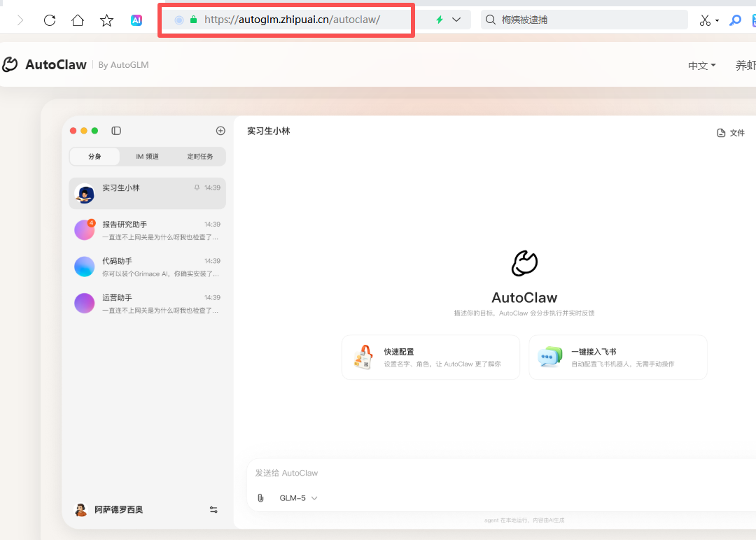Switch to the IM 频道 tab
The width and height of the screenshot is (756, 540).
click(147, 157)
